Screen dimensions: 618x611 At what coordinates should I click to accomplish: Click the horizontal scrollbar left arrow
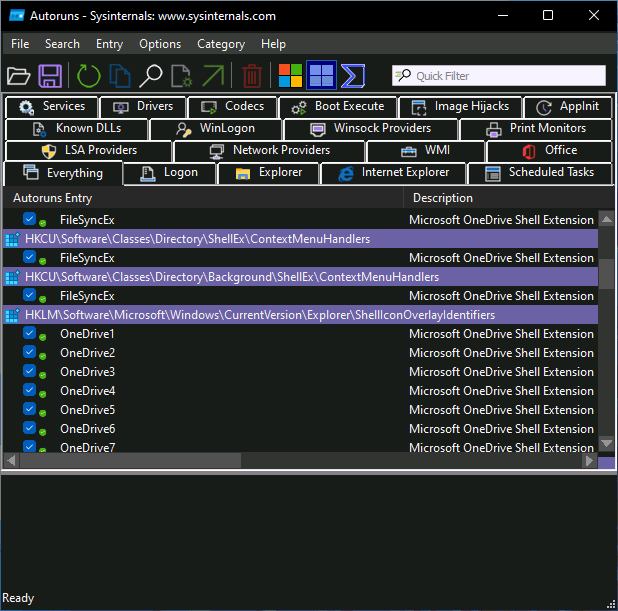[11, 460]
